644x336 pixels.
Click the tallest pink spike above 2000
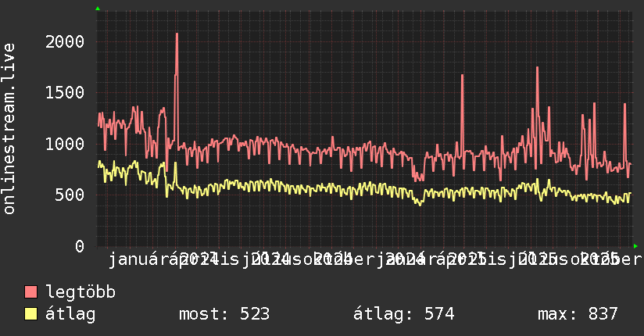(x=177, y=35)
